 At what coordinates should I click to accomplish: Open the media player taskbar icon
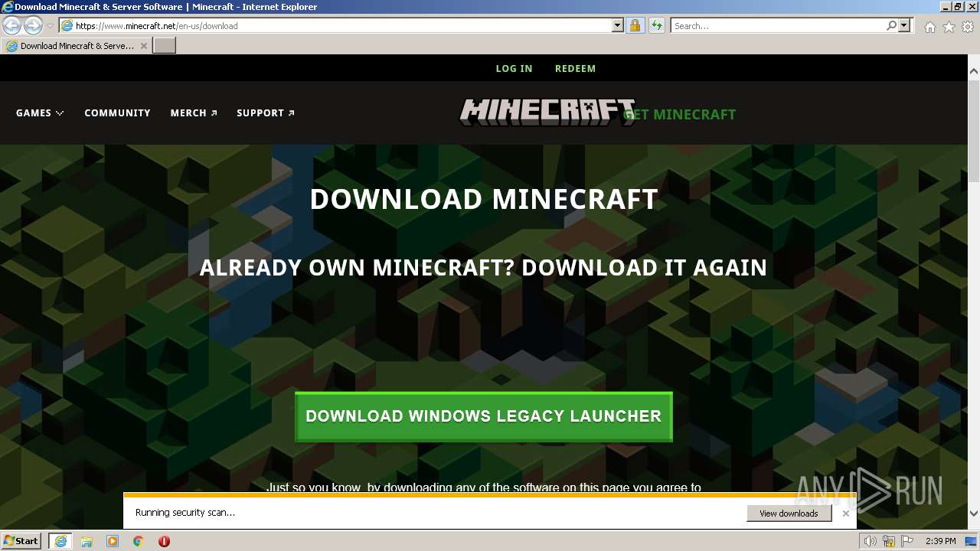(x=113, y=541)
